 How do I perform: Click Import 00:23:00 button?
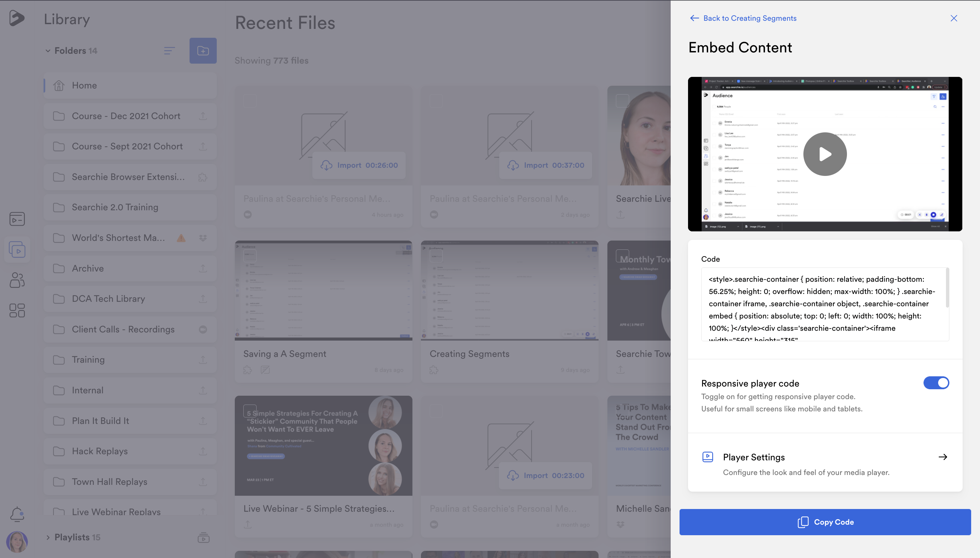pyautogui.click(x=545, y=475)
